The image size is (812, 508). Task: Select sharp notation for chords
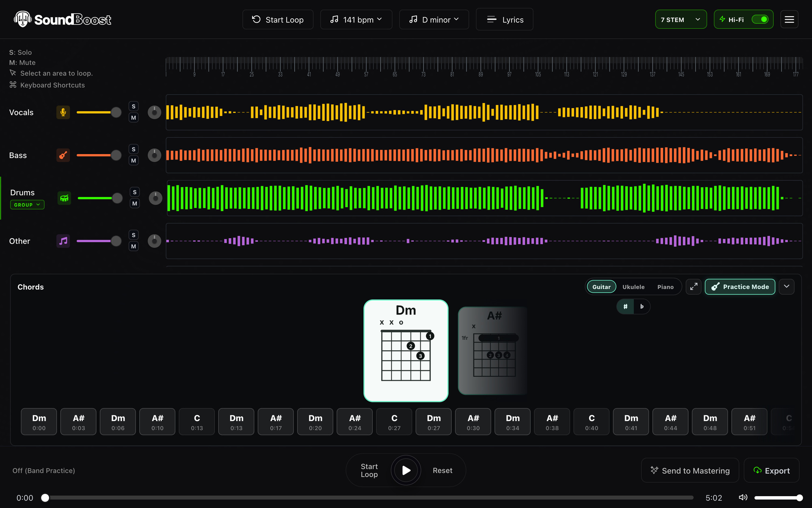(625, 306)
